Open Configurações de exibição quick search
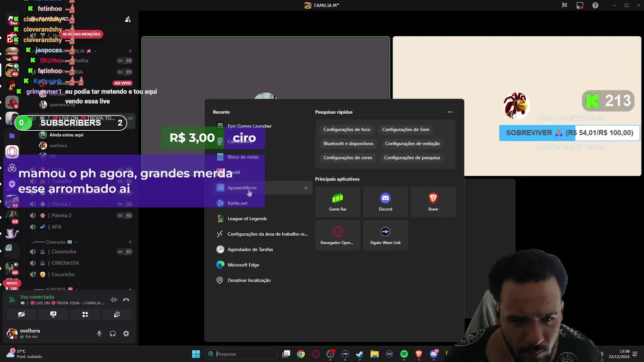The width and height of the screenshot is (644, 362). coord(412,143)
